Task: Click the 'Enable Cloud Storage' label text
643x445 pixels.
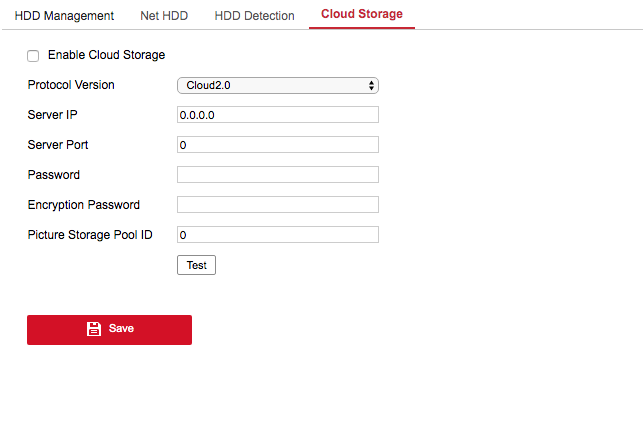Action: 106,55
